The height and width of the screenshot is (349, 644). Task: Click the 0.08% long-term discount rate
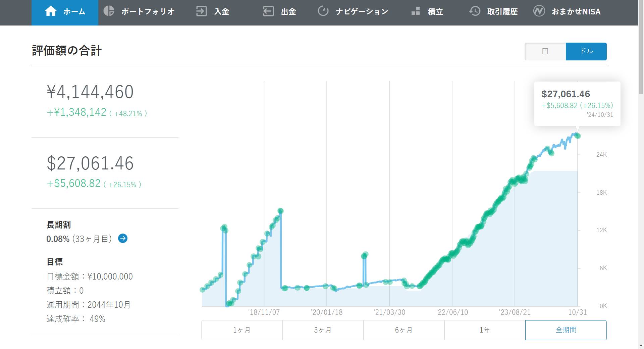(58, 239)
